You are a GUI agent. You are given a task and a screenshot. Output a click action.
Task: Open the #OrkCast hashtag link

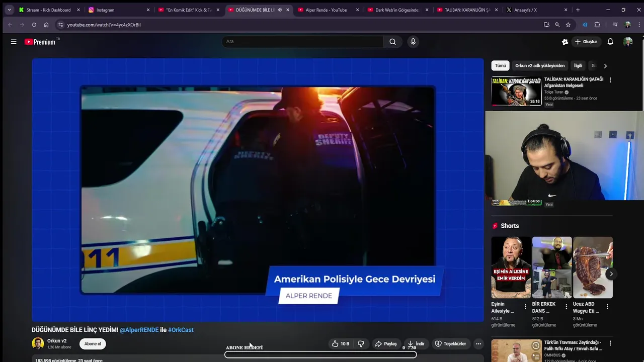coord(181,330)
